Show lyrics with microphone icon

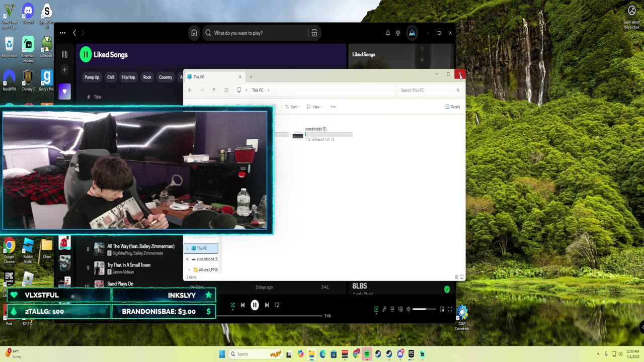tap(384, 309)
